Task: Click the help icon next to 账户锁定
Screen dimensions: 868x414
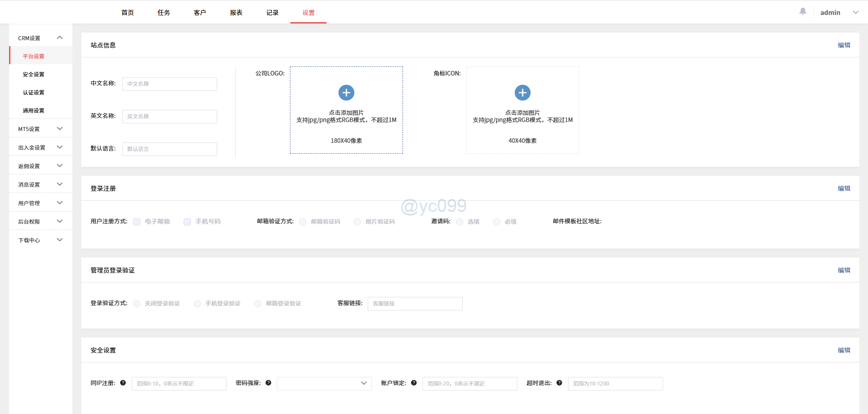Action: click(x=414, y=383)
